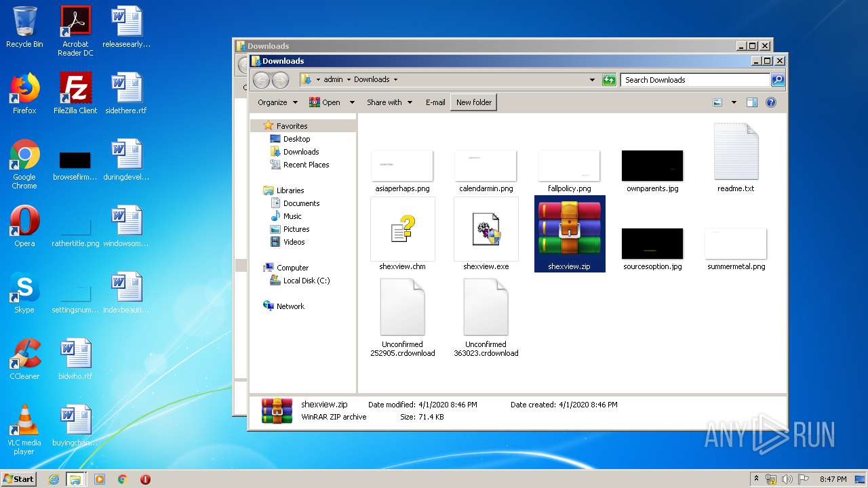Click the volume icon in system tray

coord(787,479)
